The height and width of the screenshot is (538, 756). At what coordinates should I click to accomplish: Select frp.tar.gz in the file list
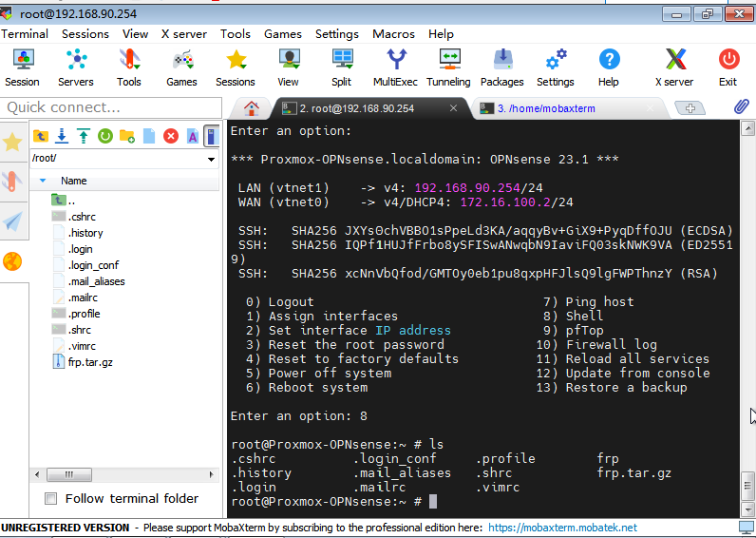[x=90, y=362]
